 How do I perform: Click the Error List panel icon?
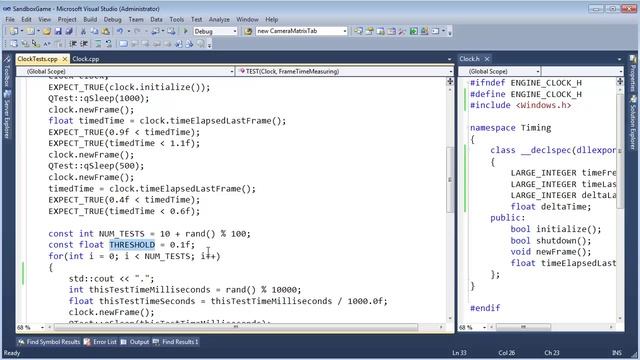(87, 342)
